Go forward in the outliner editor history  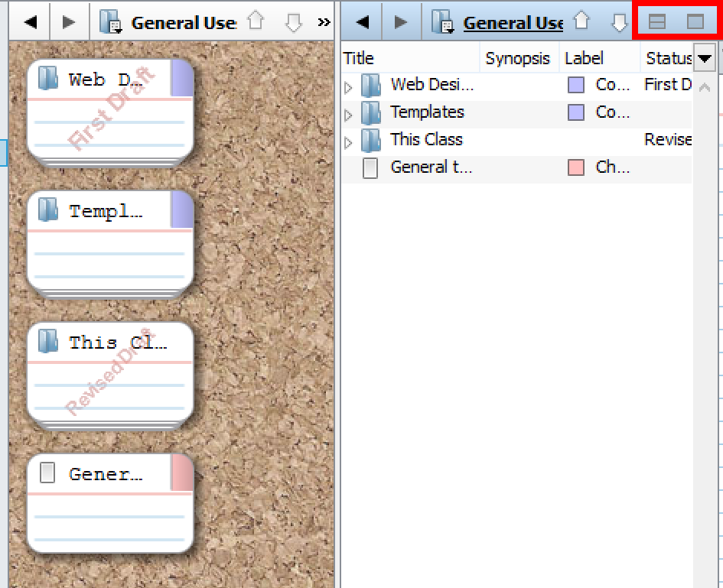click(x=401, y=22)
